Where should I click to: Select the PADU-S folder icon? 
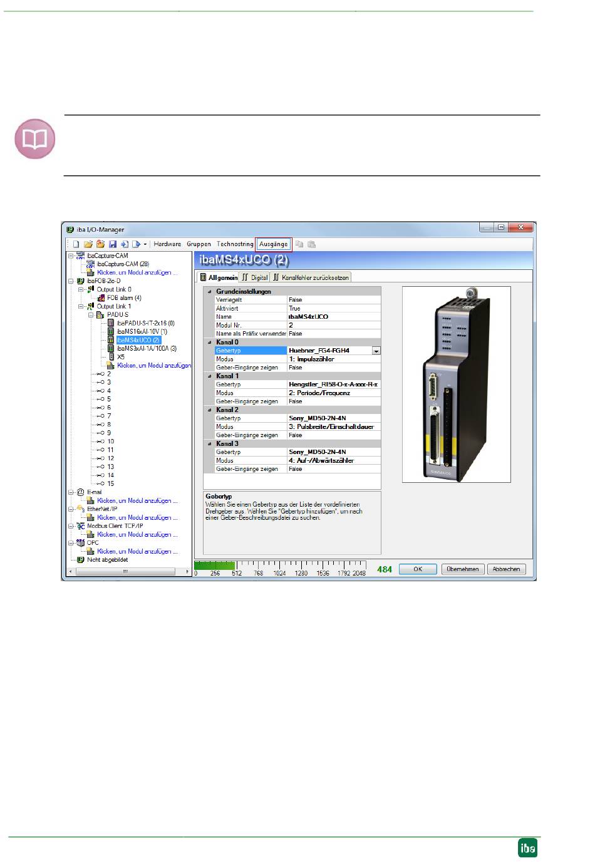(x=101, y=315)
